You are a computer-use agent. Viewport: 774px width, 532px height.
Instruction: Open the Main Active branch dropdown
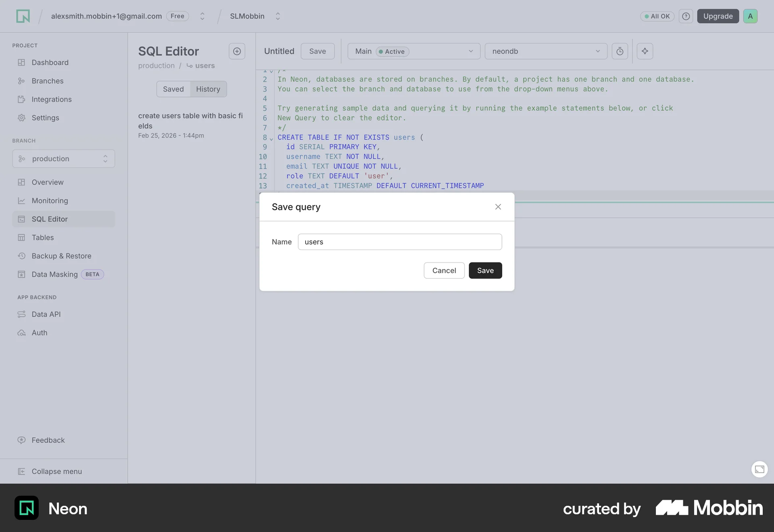point(414,51)
